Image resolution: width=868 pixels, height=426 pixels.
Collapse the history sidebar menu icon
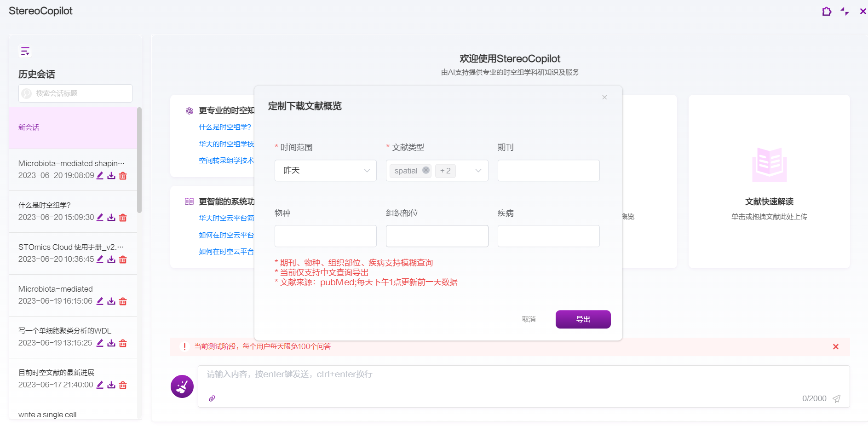point(25,51)
